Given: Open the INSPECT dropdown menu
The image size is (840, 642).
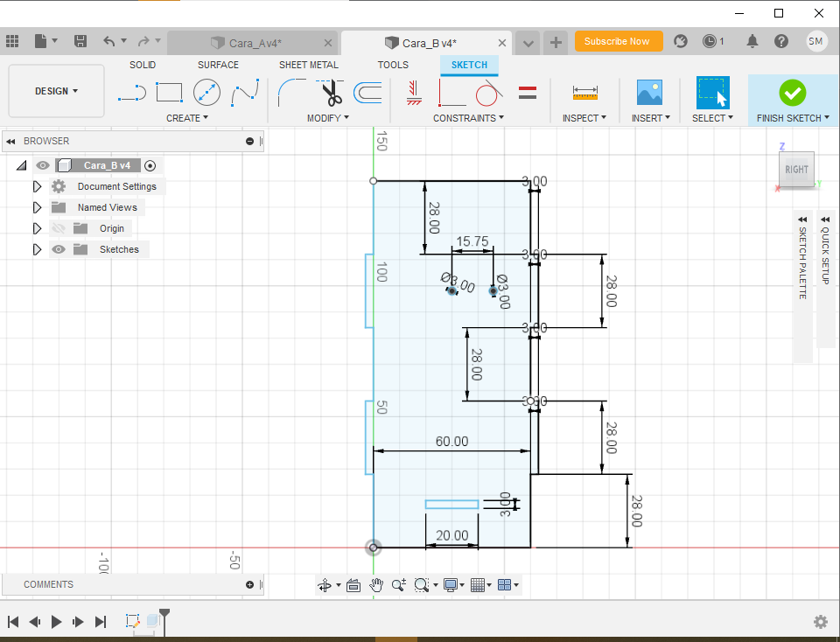Looking at the screenshot, I should click(584, 118).
